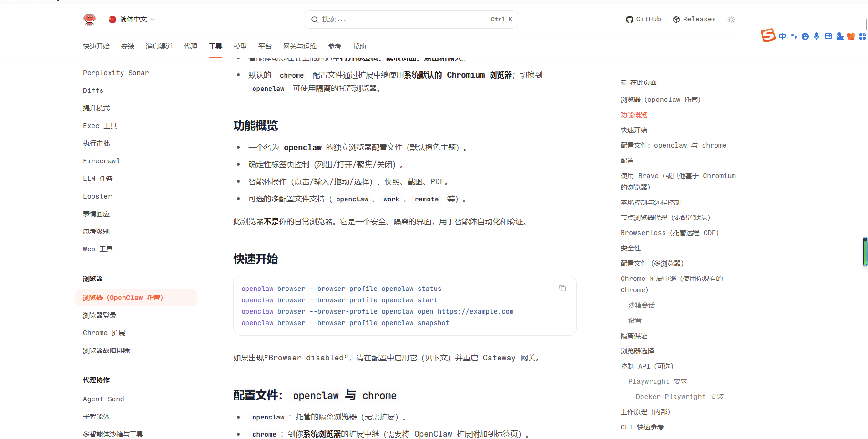Switch to 网关与运维 top tab
Screen dimensions: 868x439
300,46
